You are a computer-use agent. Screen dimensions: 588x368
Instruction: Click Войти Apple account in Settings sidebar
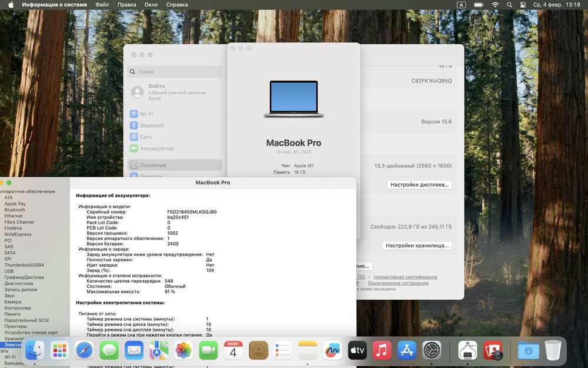pos(175,92)
